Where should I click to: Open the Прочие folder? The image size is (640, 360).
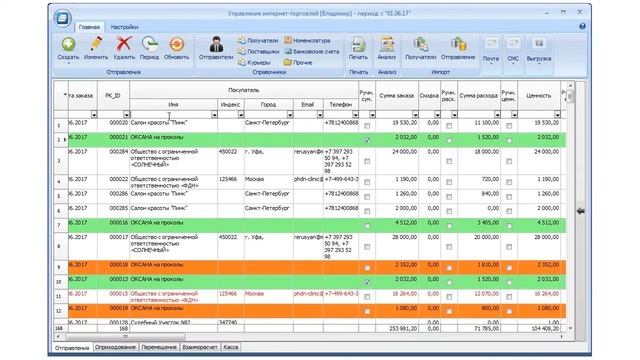[x=298, y=62]
